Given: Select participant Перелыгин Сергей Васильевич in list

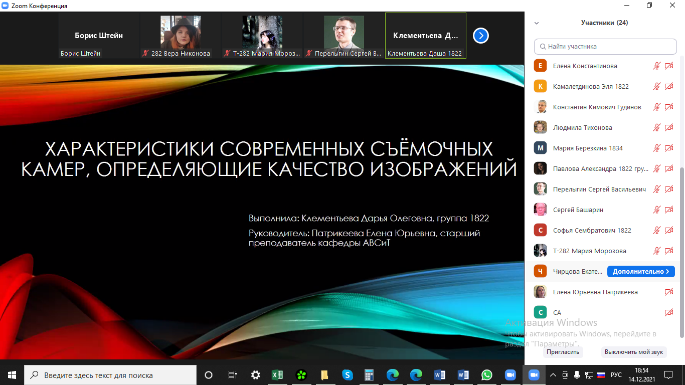Looking at the screenshot, I should pos(603,189).
